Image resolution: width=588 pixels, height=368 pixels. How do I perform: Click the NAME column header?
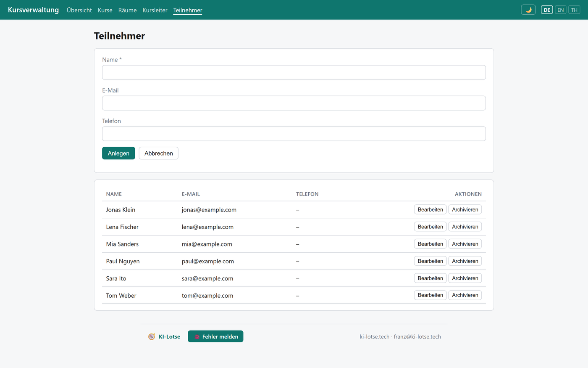coord(114,194)
